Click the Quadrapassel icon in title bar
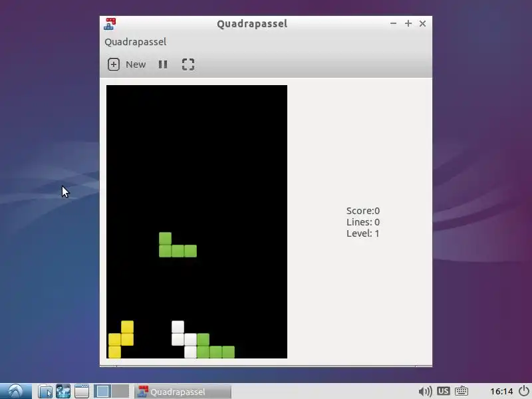Image resolution: width=532 pixels, height=399 pixels. 110,24
